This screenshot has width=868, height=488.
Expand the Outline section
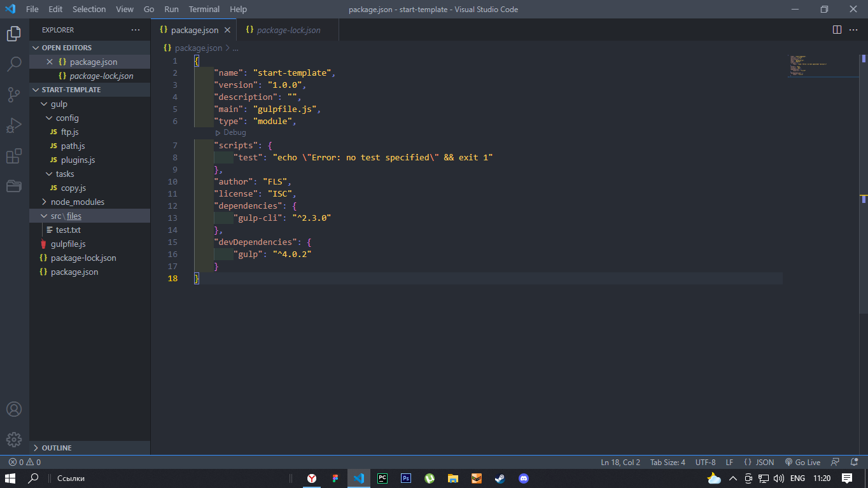(x=90, y=448)
